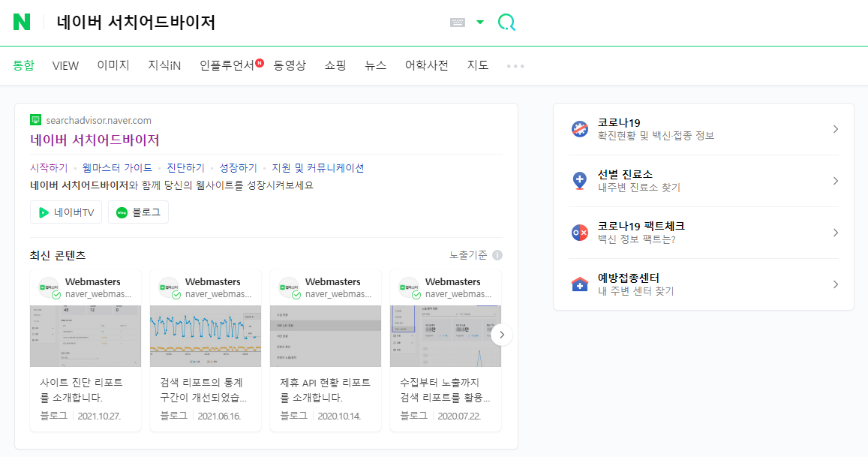Go to the 지식iN tab

click(164, 65)
